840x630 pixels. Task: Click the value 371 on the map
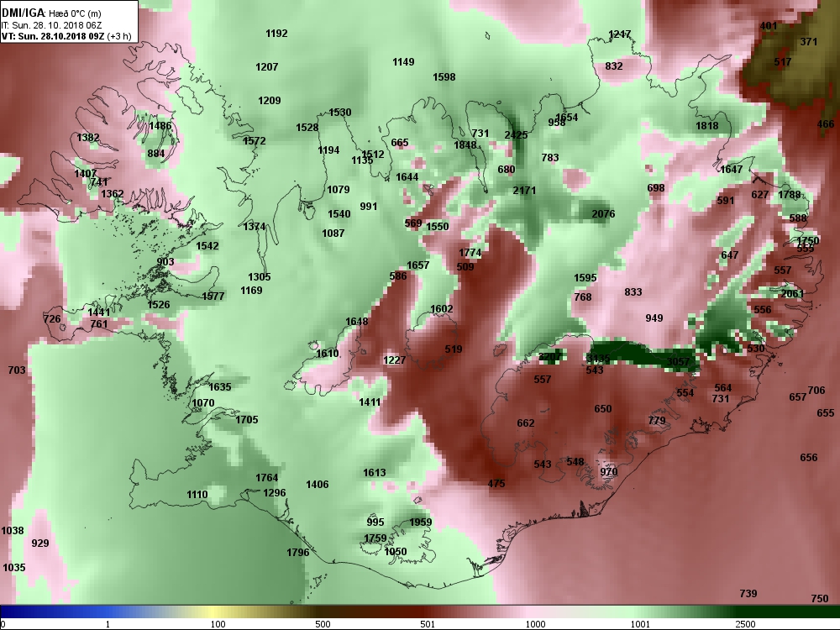pos(808,41)
